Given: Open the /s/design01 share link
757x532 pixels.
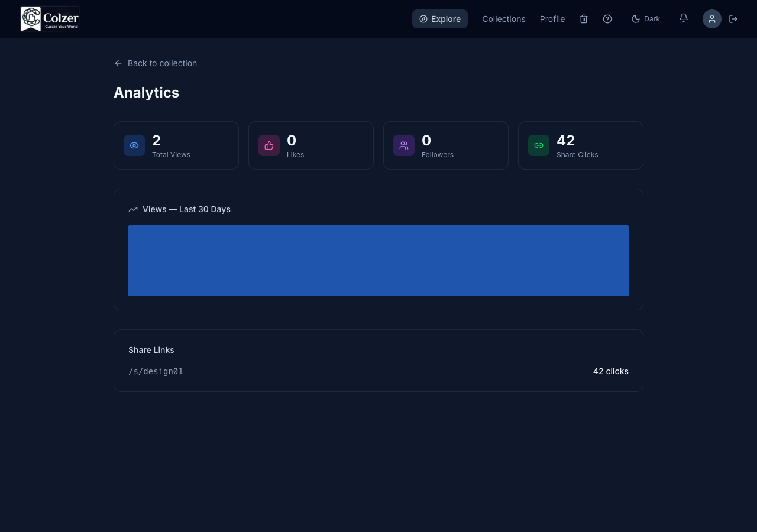Looking at the screenshot, I should [x=156, y=371].
